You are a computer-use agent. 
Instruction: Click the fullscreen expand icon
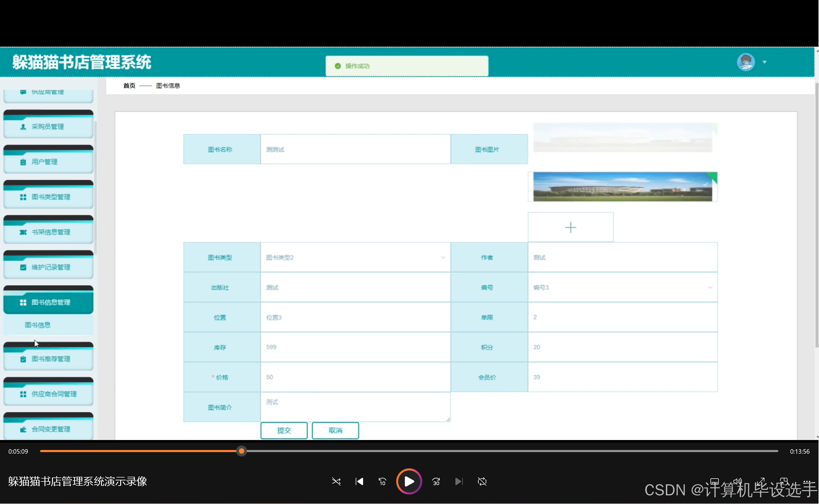pos(760,481)
